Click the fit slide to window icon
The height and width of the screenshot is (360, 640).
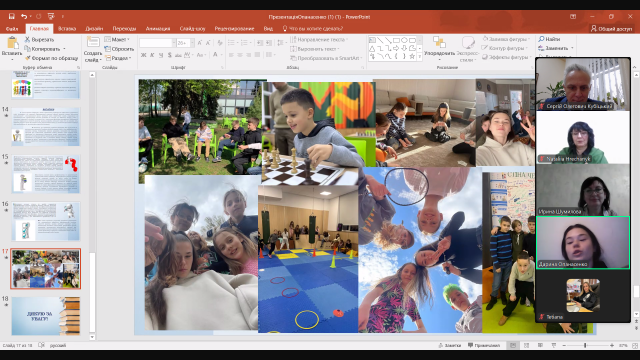coord(635,345)
